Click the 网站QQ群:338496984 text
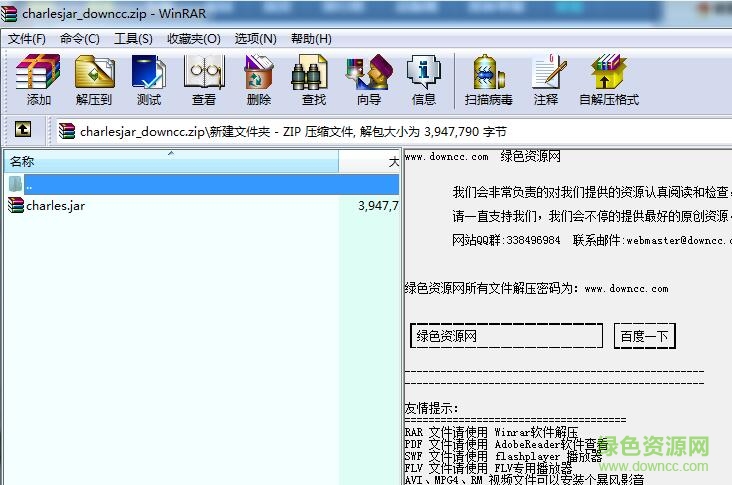 tap(506, 240)
